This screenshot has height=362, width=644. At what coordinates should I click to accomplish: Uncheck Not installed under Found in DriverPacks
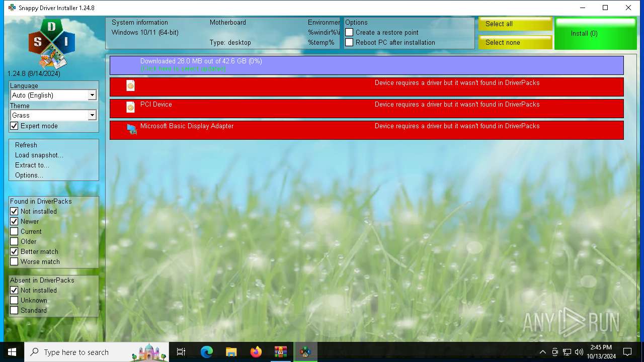click(14, 211)
